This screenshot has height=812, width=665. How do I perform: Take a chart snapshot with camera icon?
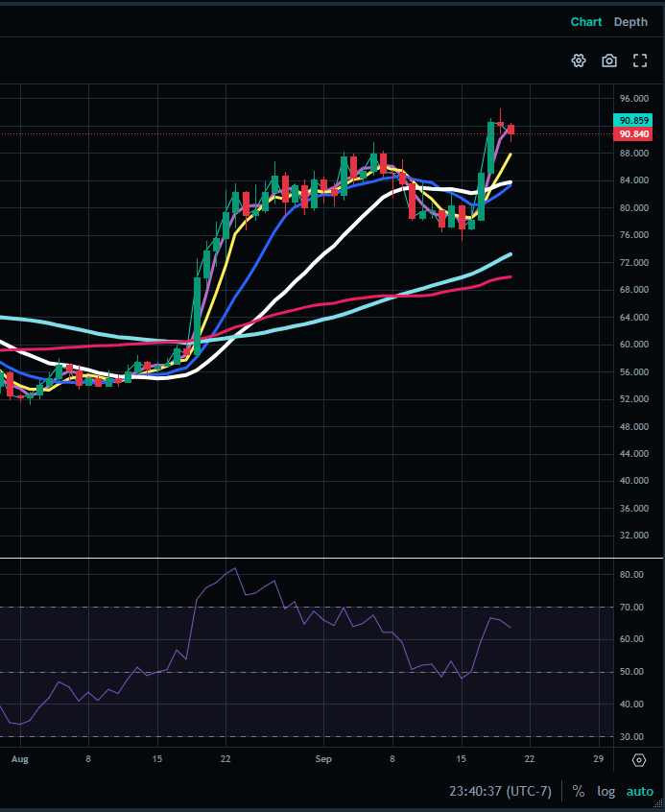click(x=609, y=60)
